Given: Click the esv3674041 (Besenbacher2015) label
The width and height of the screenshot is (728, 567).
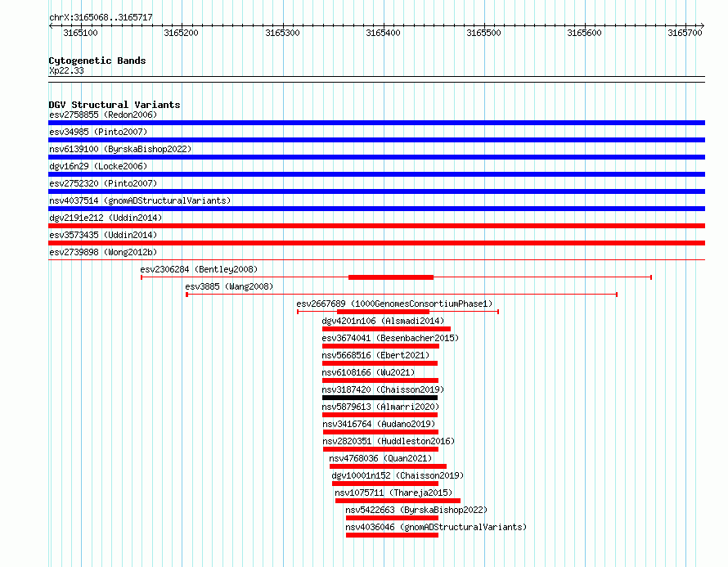Looking at the screenshot, I should pyautogui.click(x=390, y=338).
